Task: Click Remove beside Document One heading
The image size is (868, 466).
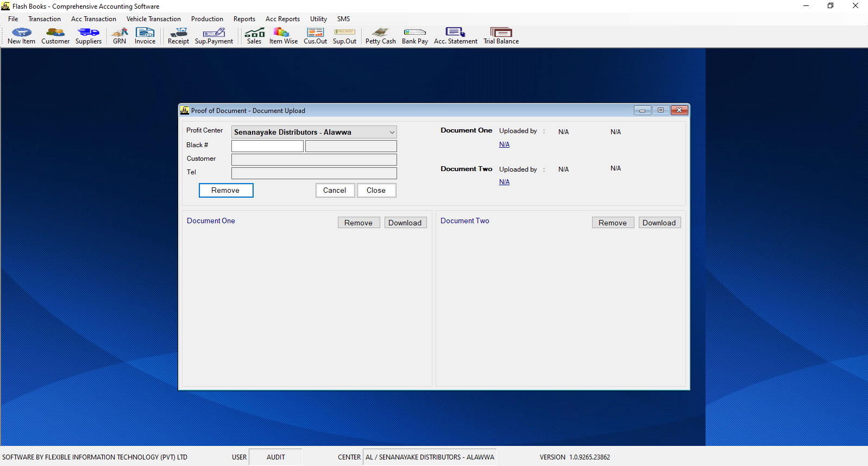Action: coord(358,223)
